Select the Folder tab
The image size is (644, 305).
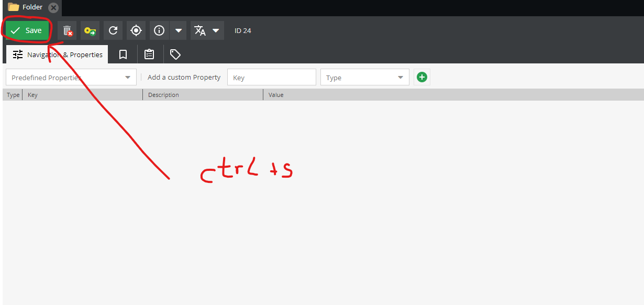point(29,7)
